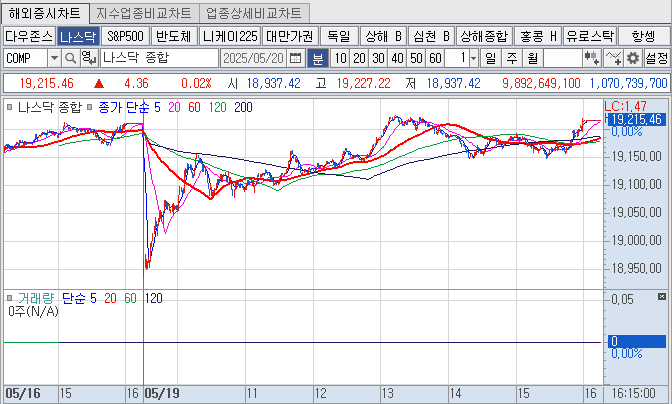Open chart settings gear icon
Screen dimensions: 672x404
coord(633,58)
